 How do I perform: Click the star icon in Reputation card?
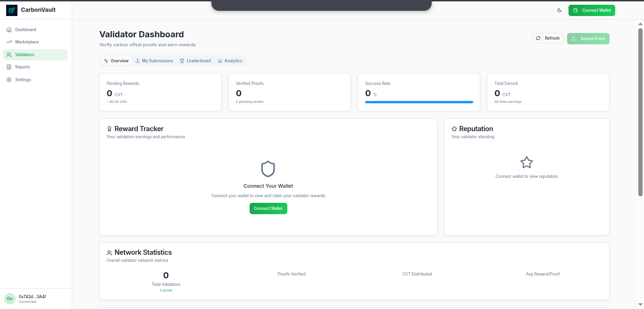(x=527, y=163)
